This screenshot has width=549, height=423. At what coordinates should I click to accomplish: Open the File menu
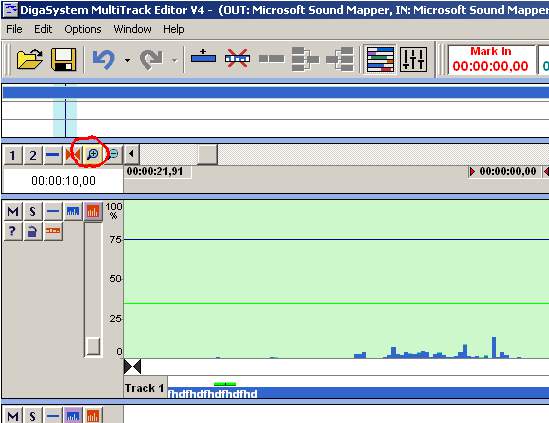coord(14,29)
